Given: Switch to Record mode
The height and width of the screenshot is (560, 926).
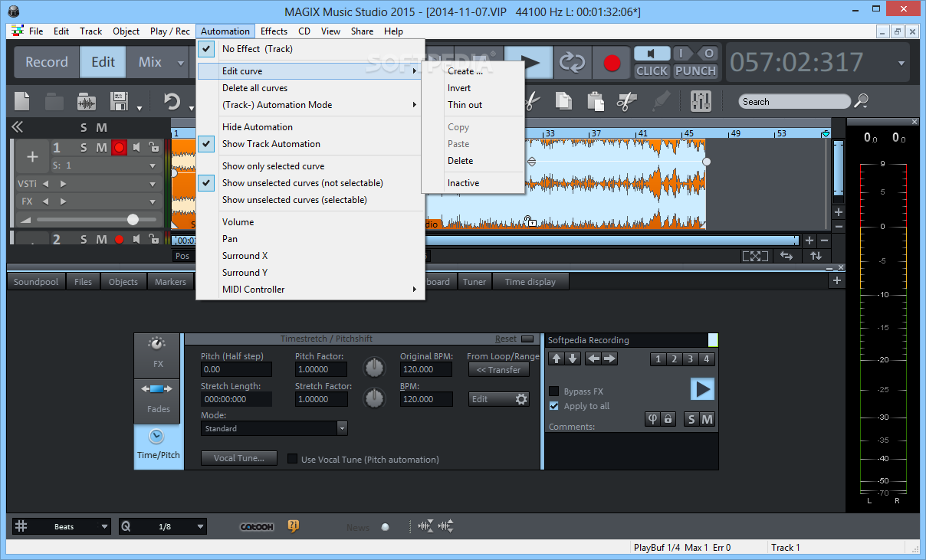Looking at the screenshot, I should (x=47, y=62).
